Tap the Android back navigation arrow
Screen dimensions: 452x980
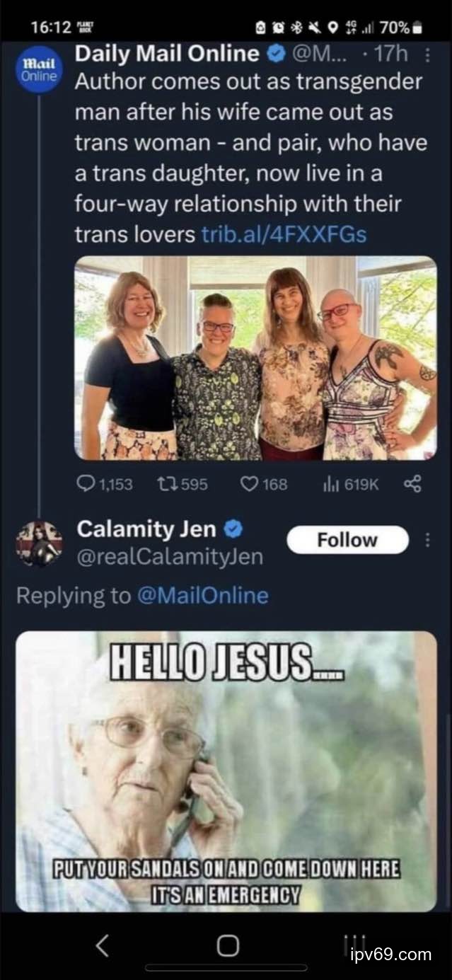point(103,946)
